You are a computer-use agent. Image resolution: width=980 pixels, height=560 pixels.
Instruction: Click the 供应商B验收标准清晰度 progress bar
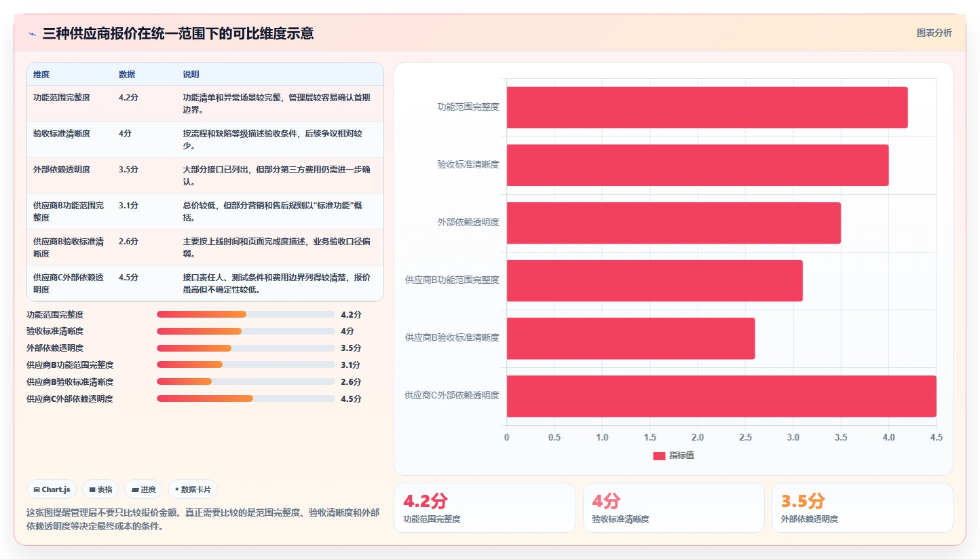point(246,381)
